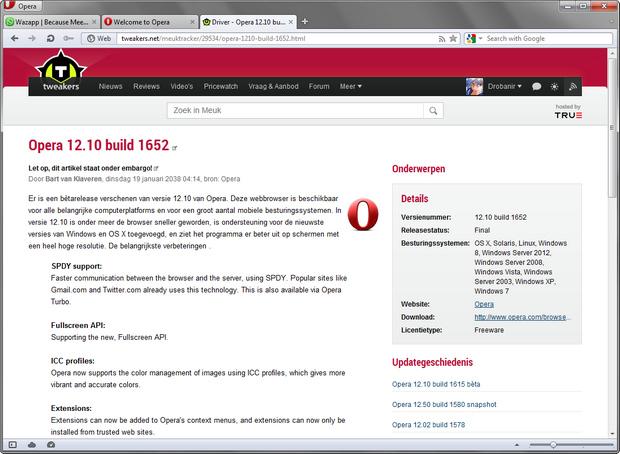The height and width of the screenshot is (454, 620).
Task: Click the sun brightness icon in navbar
Action: [x=554, y=86]
